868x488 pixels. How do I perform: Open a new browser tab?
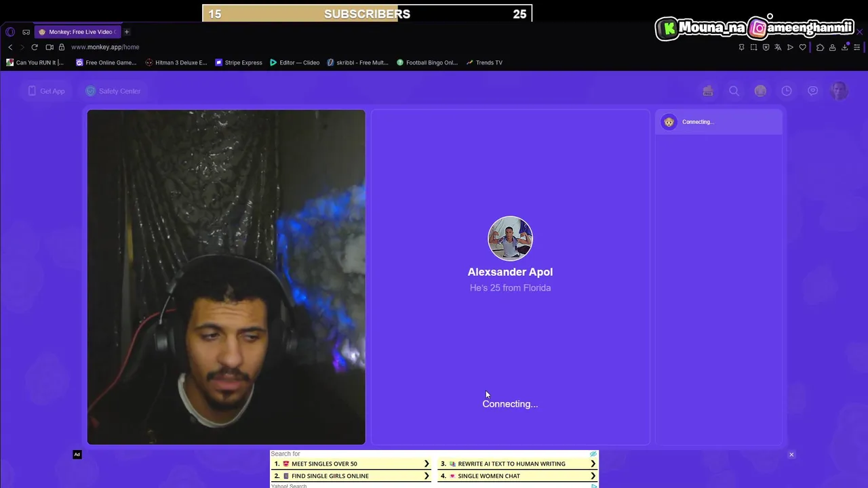click(126, 32)
